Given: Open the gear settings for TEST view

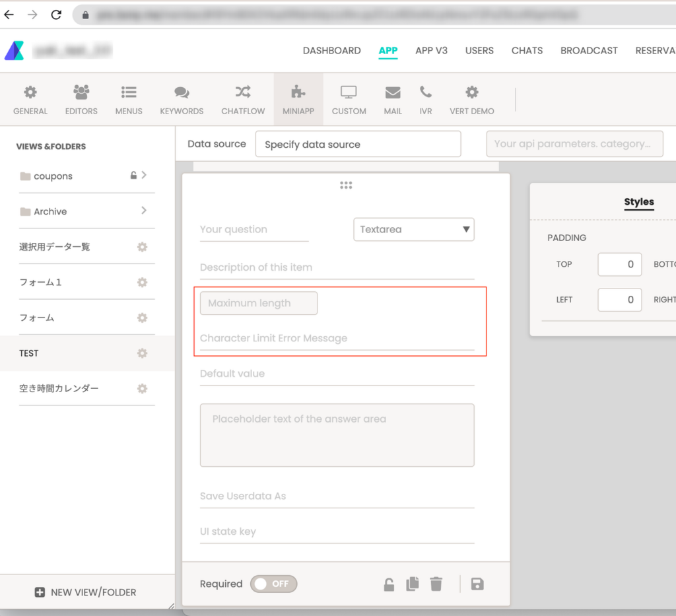Looking at the screenshot, I should click(142, 353).
